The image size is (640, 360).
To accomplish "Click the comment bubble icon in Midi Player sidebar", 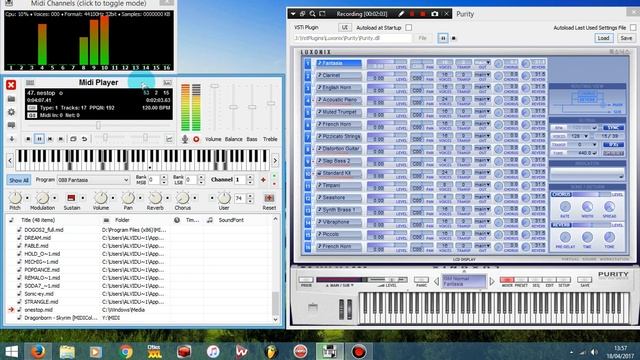I will pyautogui.click(x=11, y=125).
